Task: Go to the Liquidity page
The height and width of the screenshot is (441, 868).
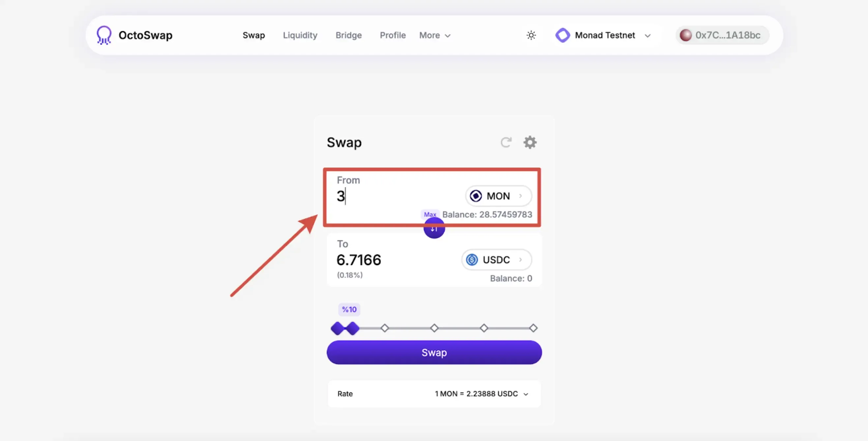Action: coord(300,35)
